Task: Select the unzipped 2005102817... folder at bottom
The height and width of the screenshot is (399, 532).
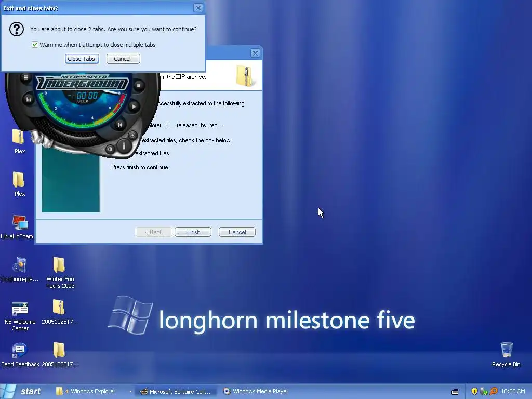Action: pos(60,355)
